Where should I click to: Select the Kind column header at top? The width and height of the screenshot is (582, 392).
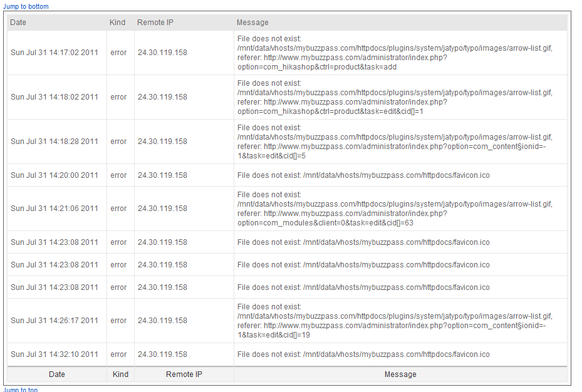click(117, 23)
